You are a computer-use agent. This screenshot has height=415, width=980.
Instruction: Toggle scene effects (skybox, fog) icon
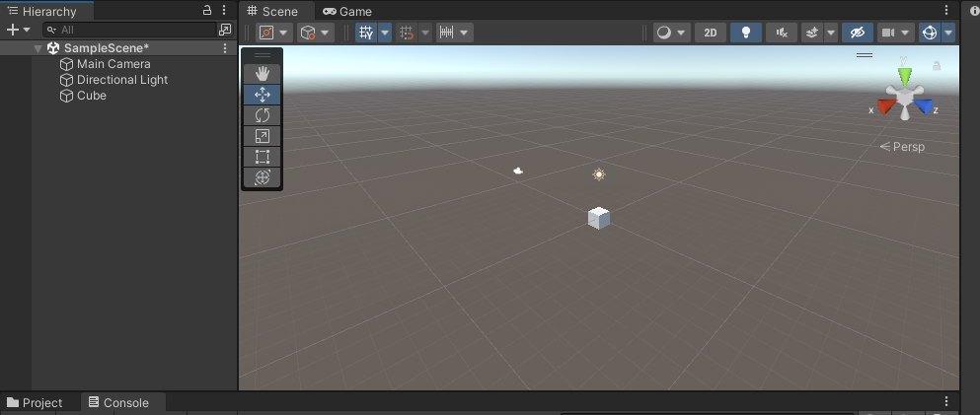pyautogui.click(x=812, y=33)
